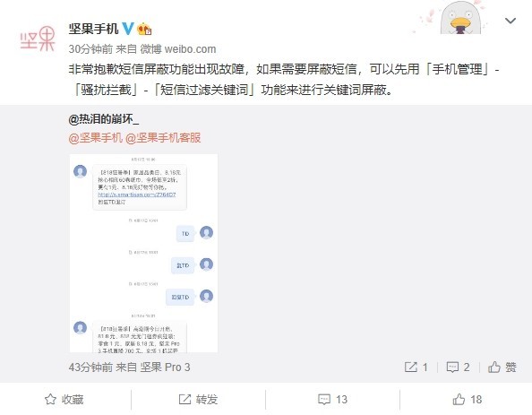Expand the post options chevron menu

point(511,21)
